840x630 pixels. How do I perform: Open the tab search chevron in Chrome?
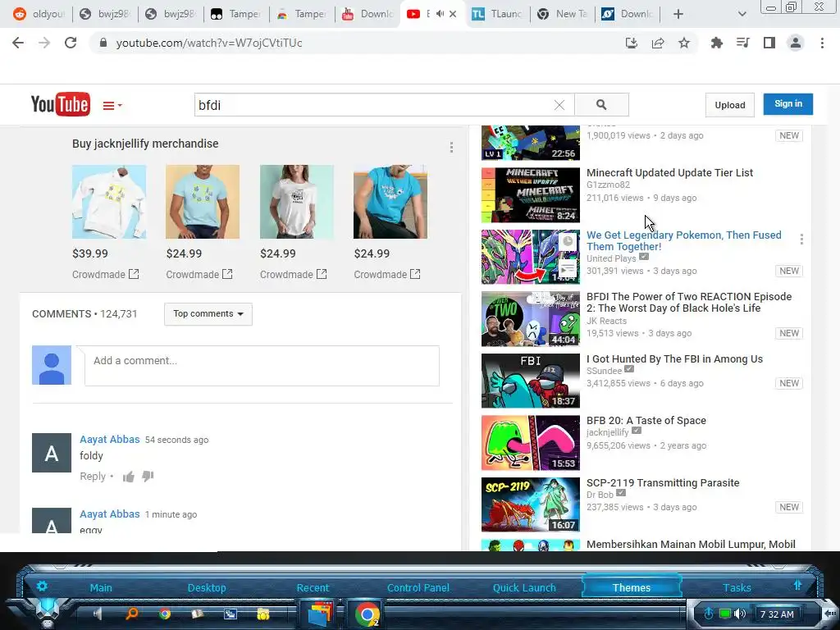[x=742, y=14]
